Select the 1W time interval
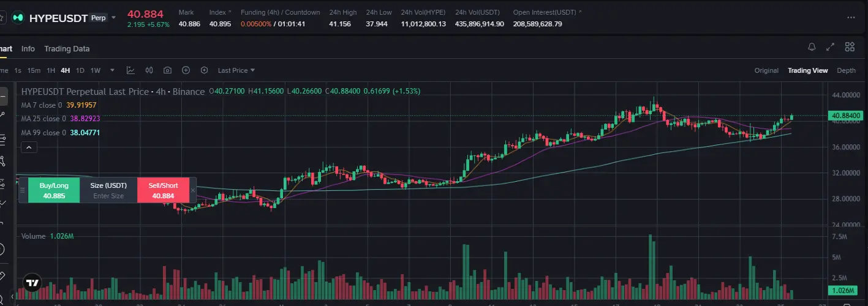The height and width of the screenshot is (306, 868). [96, 70]
